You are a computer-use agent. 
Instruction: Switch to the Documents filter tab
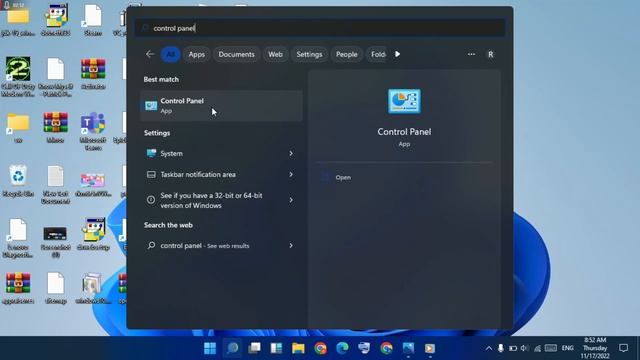(236, 54)
